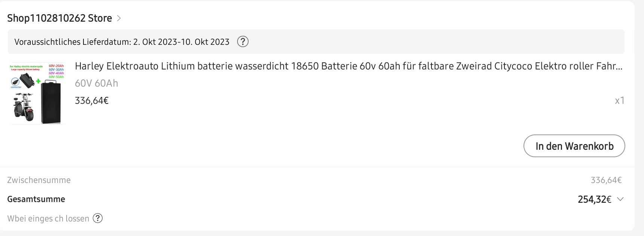This screenshot has width=644, height=236.
Task: Click the scooter picture in the thumbnail
Action: 24,106
